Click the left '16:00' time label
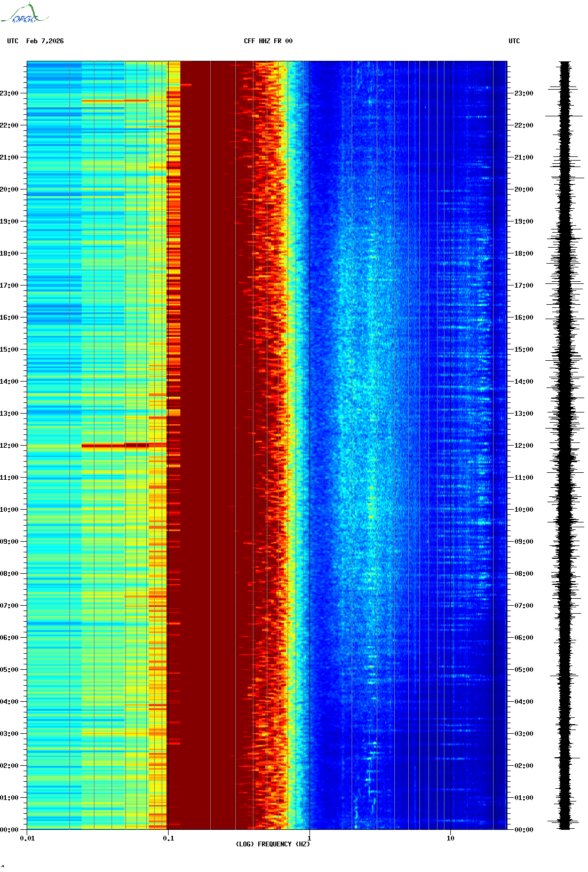This screenshot has height=872, width=588. tap(9, 318)
